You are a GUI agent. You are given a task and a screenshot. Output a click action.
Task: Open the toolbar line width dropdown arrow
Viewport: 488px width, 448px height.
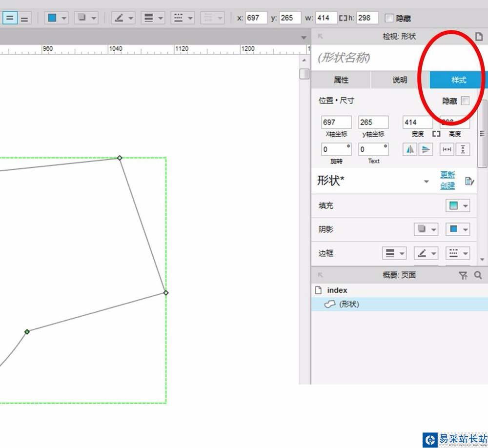[x=161, y=18]
